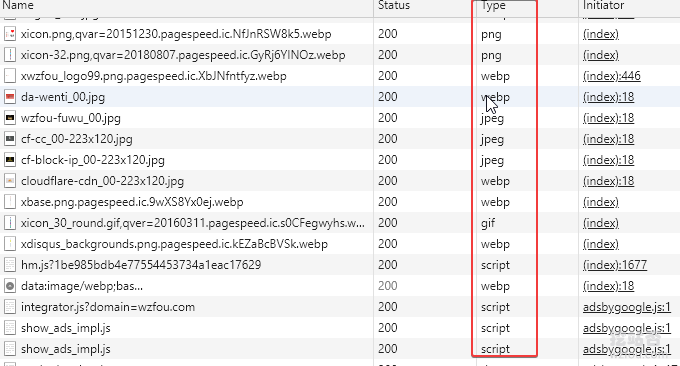Screen dimensions: 680x366
Task: Click the script icon for integrator.js row
Action: pyautogui.click(x=10, y=307)
